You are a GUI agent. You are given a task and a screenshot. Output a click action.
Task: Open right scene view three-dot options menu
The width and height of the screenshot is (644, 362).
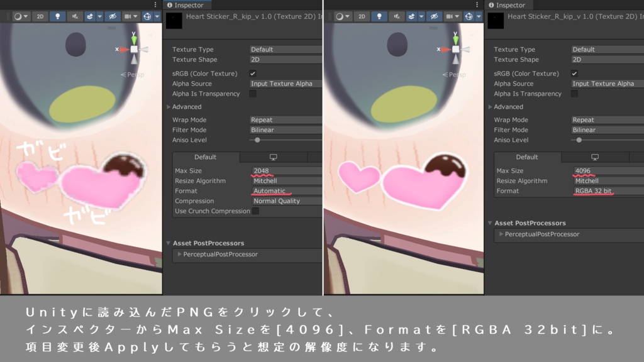click(477, 4)
